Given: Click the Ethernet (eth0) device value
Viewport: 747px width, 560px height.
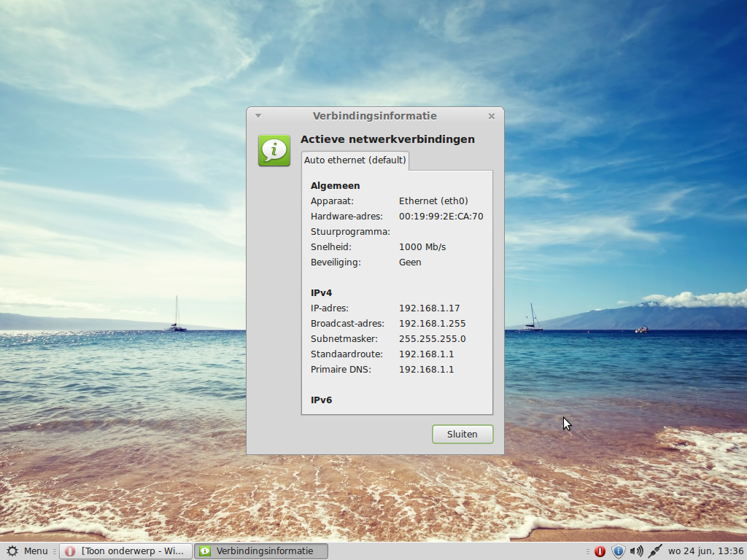Looking at the screenshot, I should 433,201.
